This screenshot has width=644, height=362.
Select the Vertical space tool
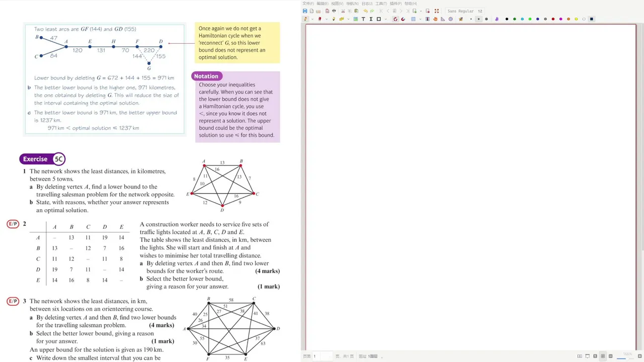(x=428, y=19)
